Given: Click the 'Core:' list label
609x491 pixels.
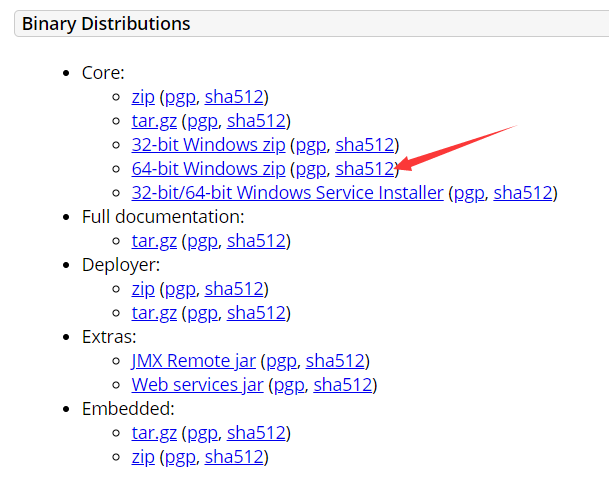Looking at the screenshot, I should click(103, 73).
